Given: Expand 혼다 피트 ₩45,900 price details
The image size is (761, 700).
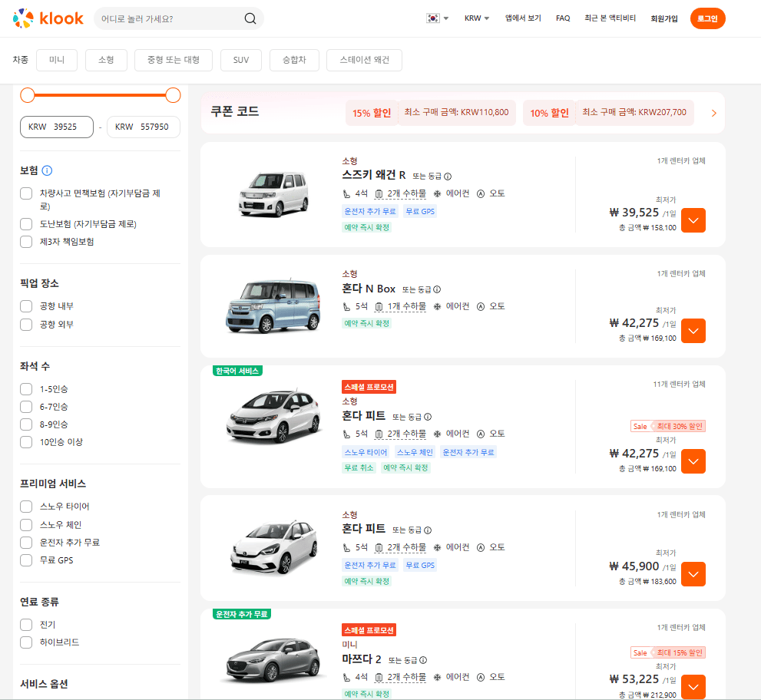Looking at the screenshot, I should [693, 574].
